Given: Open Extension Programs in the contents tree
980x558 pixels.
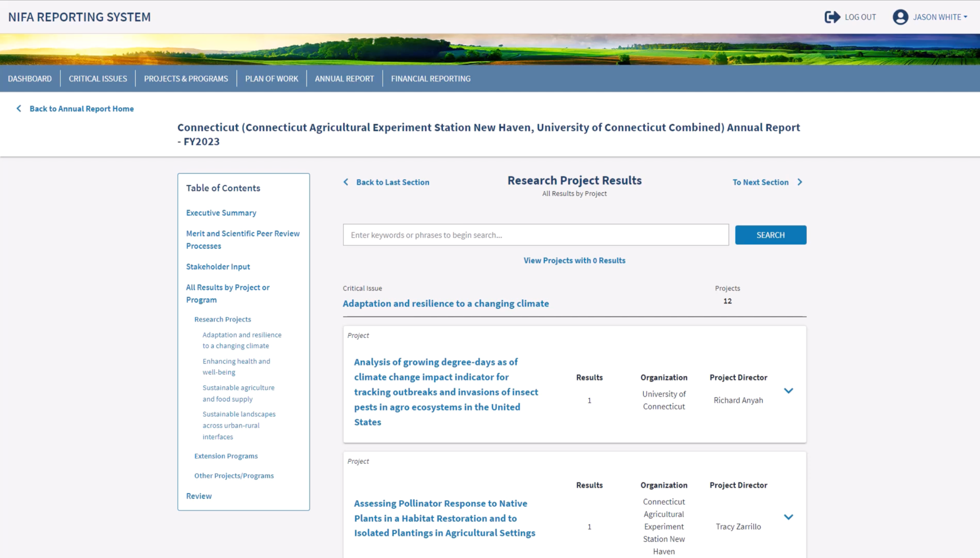Looking at the screenshot, I should coord(226,456).
